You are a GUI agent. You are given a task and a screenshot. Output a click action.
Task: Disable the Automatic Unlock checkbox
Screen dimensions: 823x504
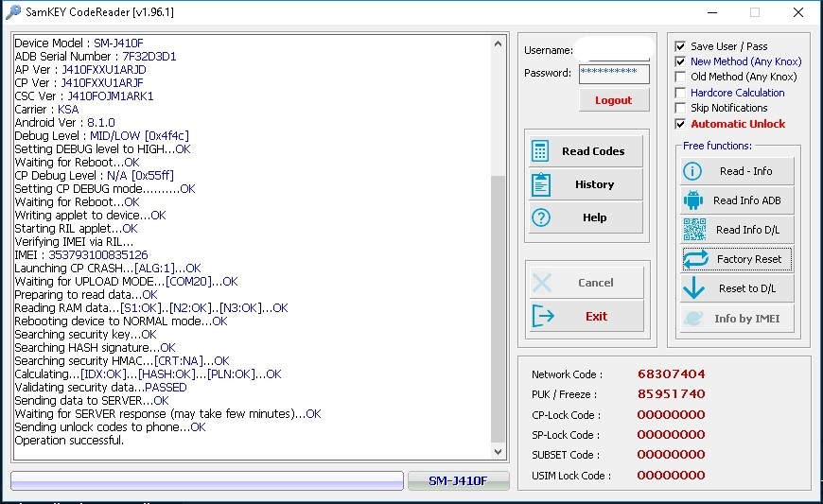pos(680,124)
